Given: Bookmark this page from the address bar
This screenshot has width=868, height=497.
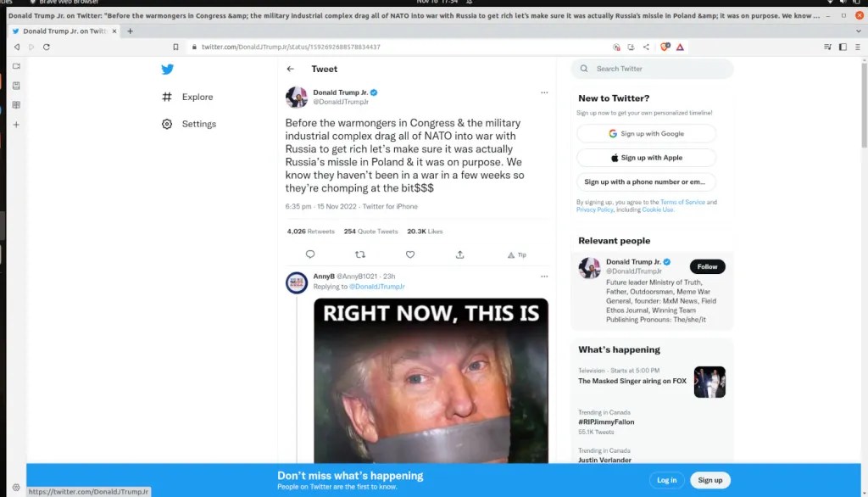Looking at the screenshot, I should (x=175, y=47).
